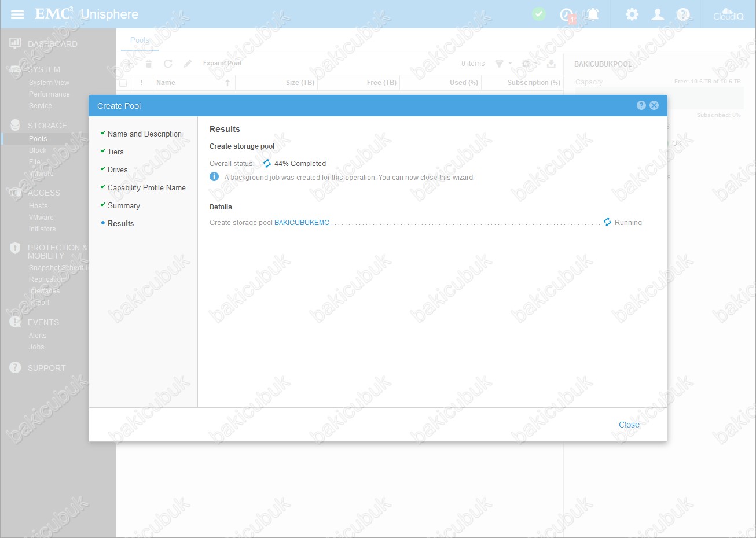The width and height of the screenshot is (756, 538).
Task: Open the alerts bell icon
Action: [593, 14]
